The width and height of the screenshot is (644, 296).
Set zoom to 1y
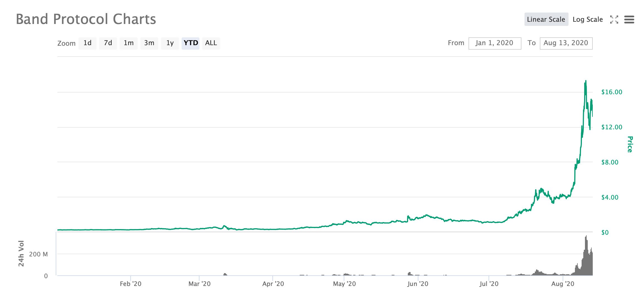click(170, 43)
